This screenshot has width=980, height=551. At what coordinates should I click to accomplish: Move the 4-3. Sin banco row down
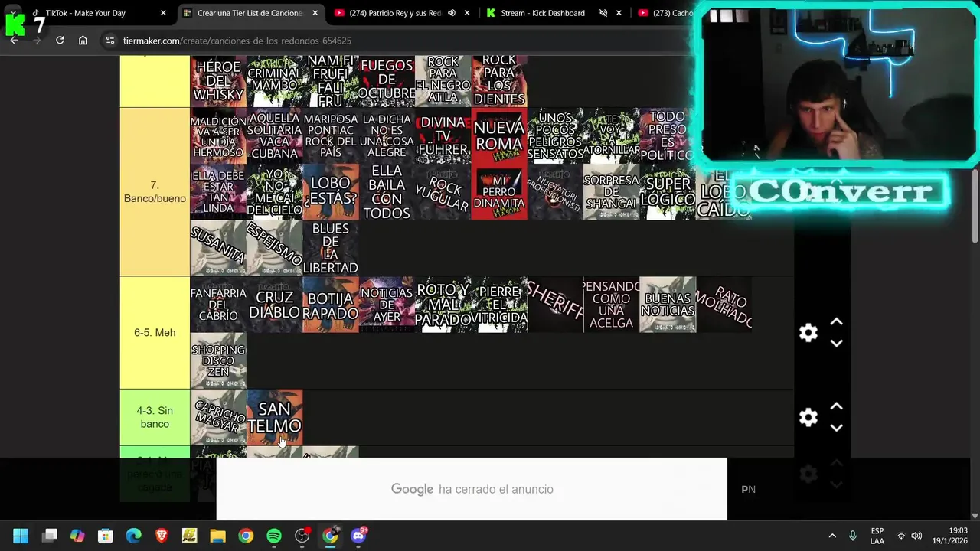coord(836,428)
